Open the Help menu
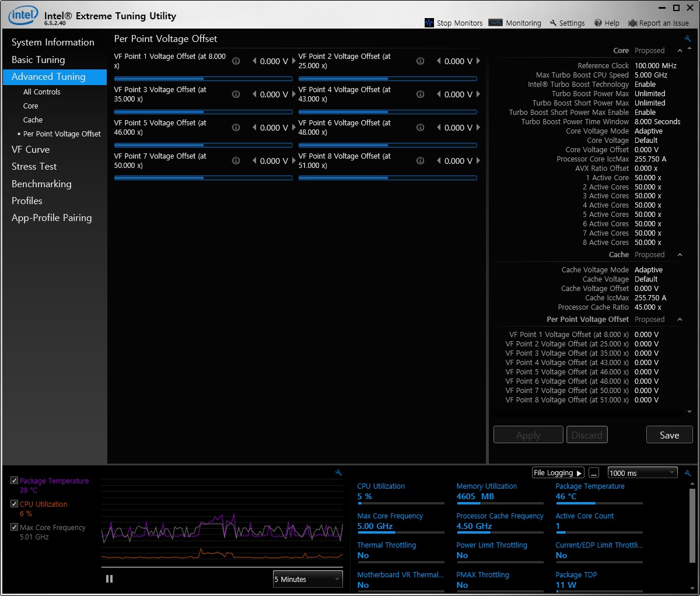This screenshot has width=700, height=596. coord(607,23)
